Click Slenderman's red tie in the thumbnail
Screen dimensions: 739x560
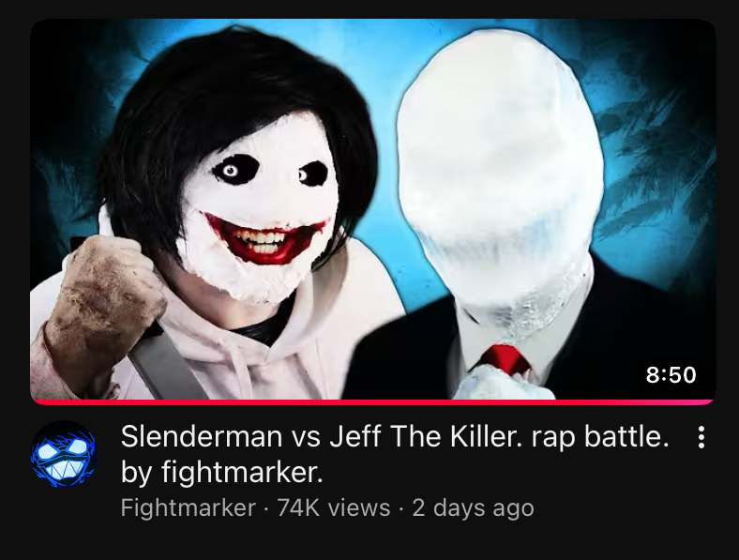click(x=505, y=359)
